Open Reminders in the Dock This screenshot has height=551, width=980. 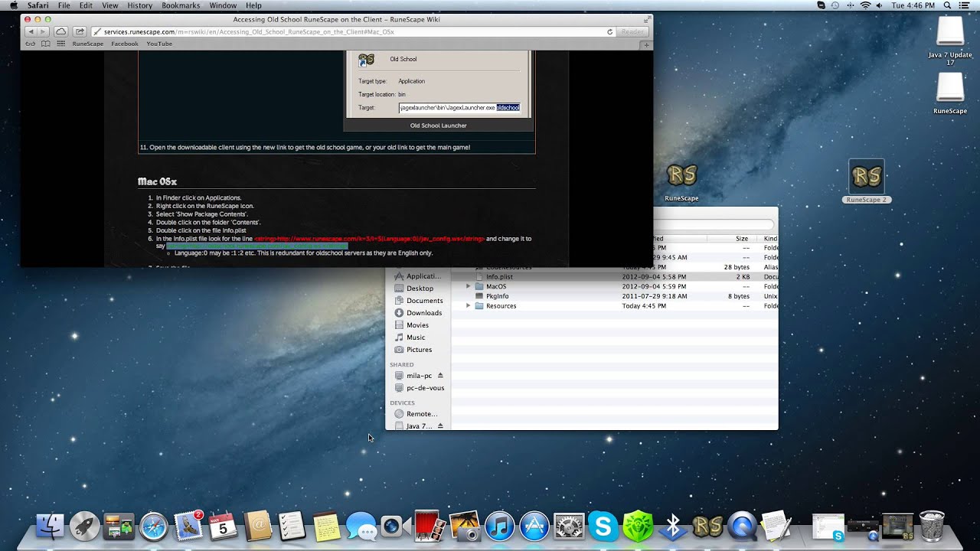[292, 527]
